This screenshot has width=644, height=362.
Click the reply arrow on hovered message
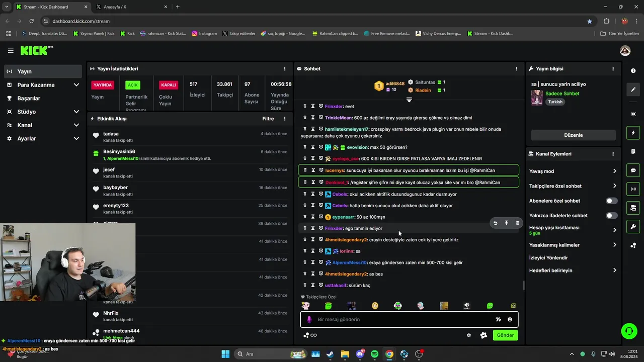(x=495, y=223)
